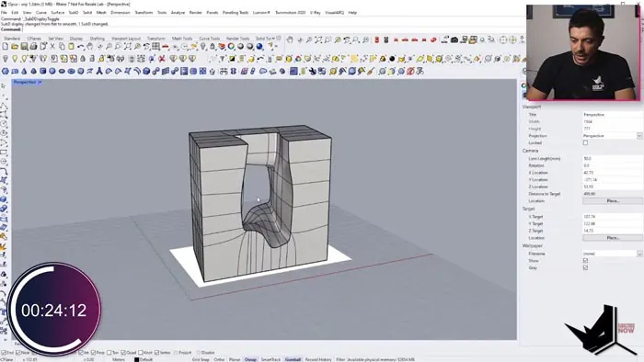Open the SubD menu
Viewport: 644px width, 362px height.
(74, 13)
